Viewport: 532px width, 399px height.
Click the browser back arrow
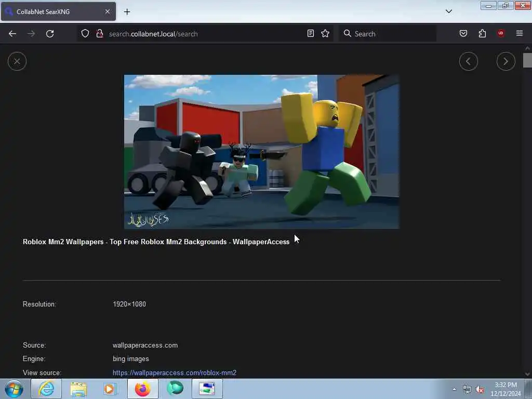coord(12,34)
